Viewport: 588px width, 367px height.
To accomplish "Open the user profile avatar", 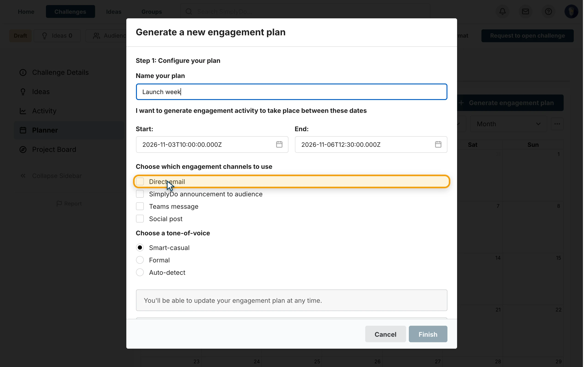I will [x=571, y=11].
